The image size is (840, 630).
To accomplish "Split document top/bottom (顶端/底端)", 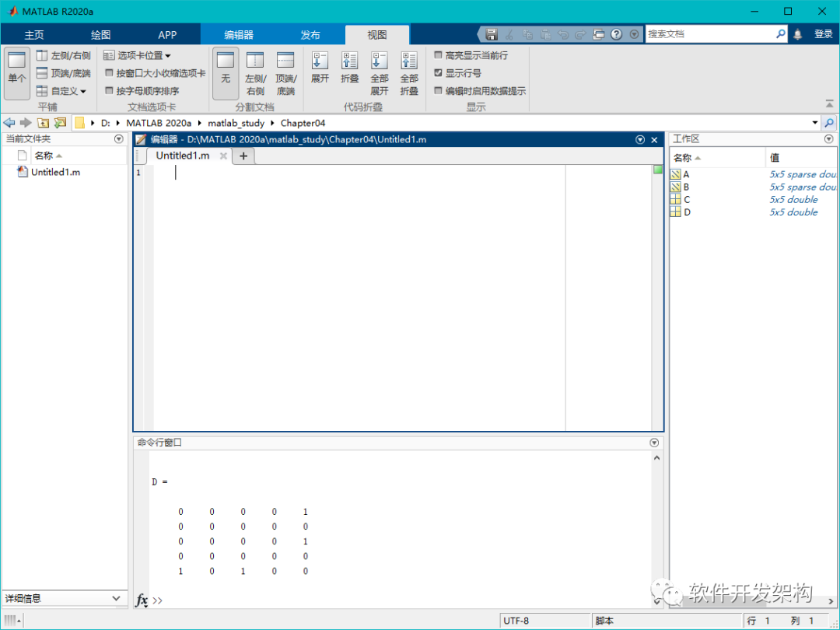I will [x=285, y=73].
